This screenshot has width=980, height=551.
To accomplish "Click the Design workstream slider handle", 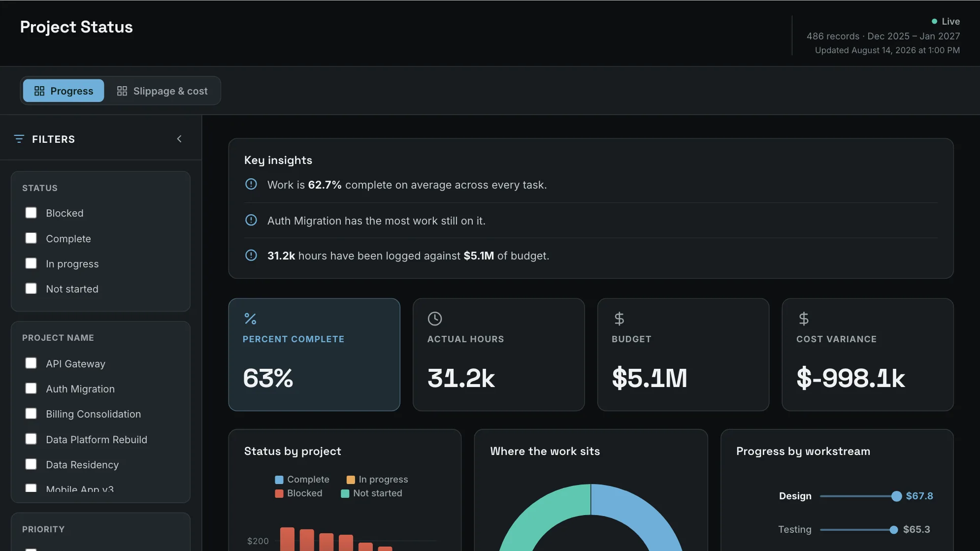I will click(x=897, y=496).
